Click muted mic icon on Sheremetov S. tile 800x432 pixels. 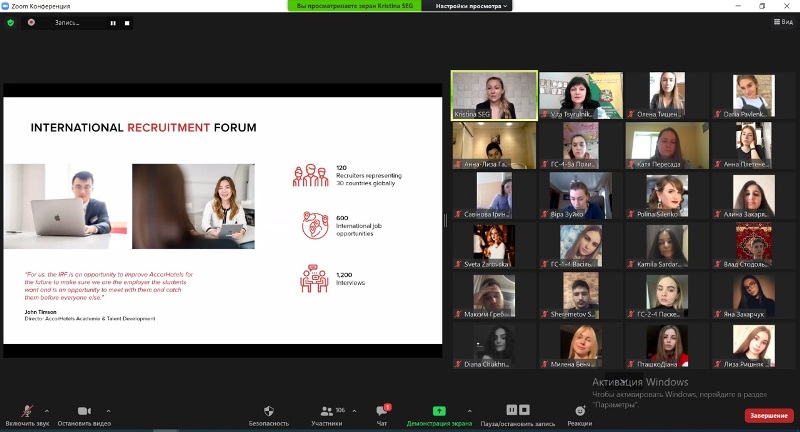545,314
